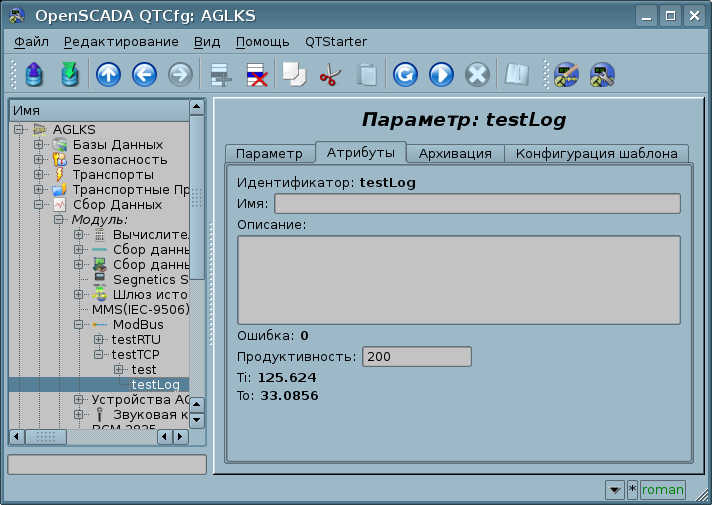Collapse the ModBus tree node
This screenshot has height=505, width=712.
click(x=79, y=325)
